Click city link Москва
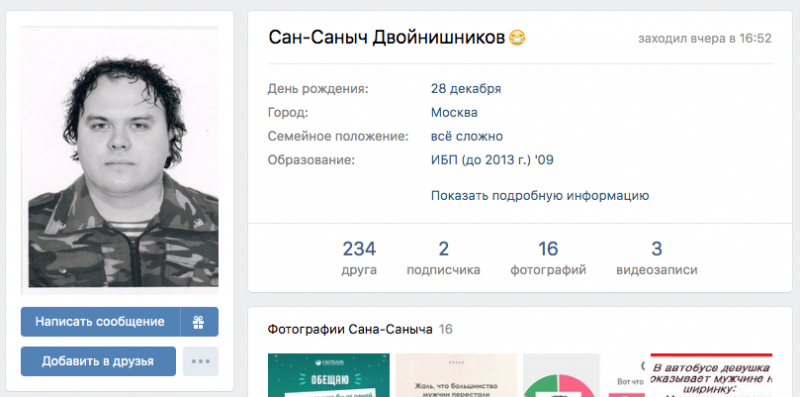The width and height of the screenshot is (800, 397). [454, 112]
